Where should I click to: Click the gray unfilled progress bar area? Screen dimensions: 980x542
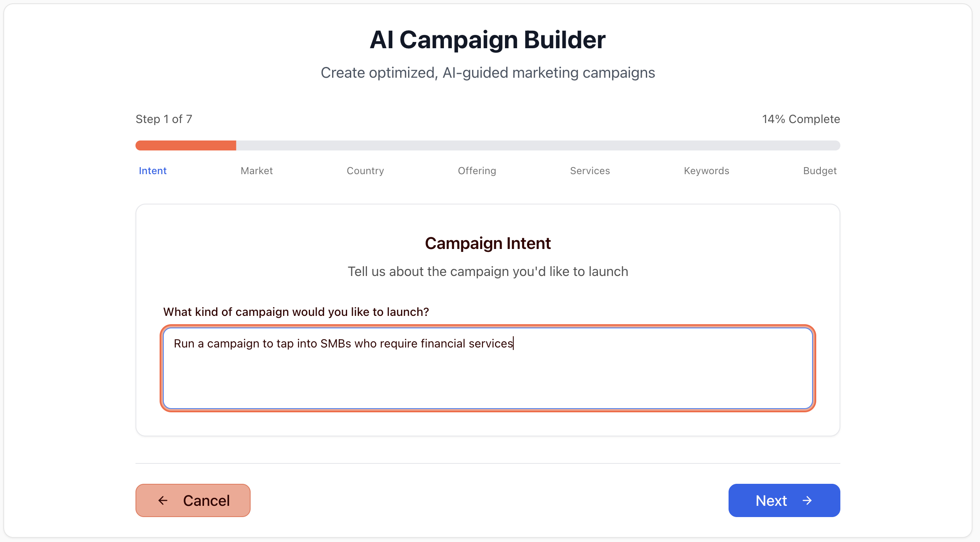[x=538, y=145]
